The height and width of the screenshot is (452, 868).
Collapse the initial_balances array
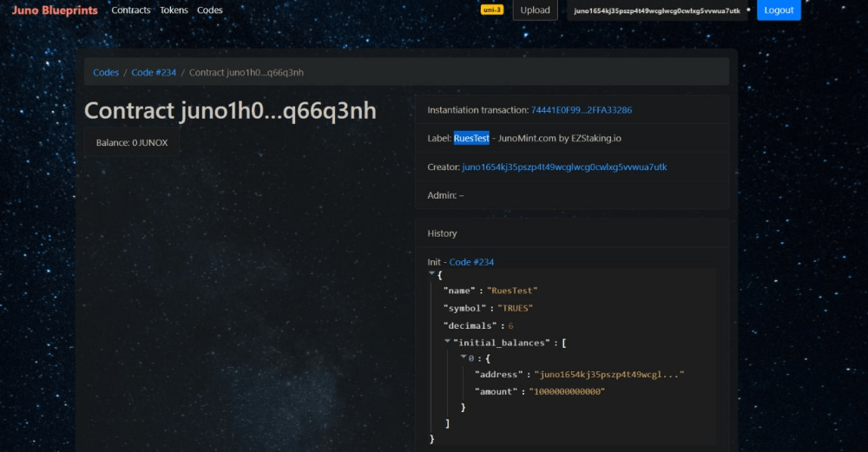pos(448,342)
